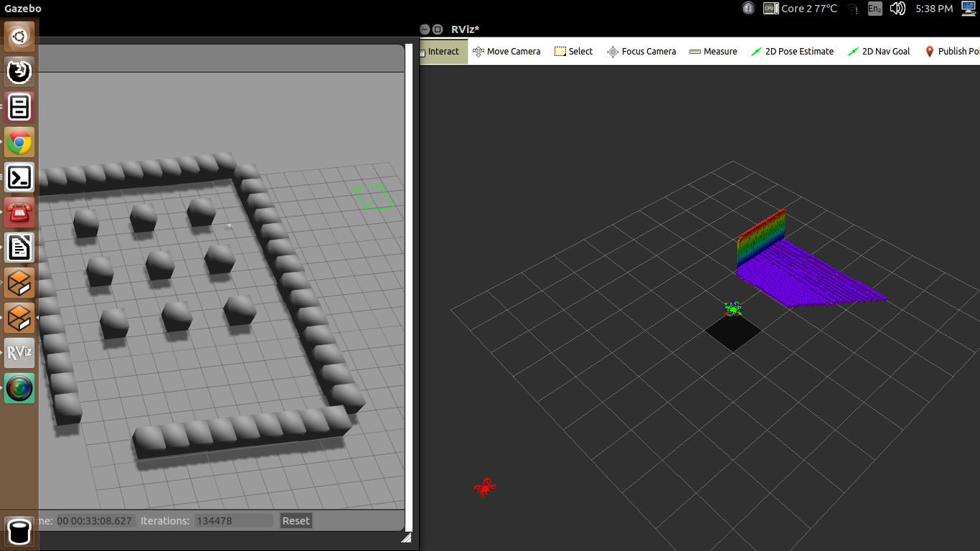Open the En keyboard layout indicator
Image resolution: width=980 pixels, height=551 pixels.
pyautogui.click(x=875, y=9)
